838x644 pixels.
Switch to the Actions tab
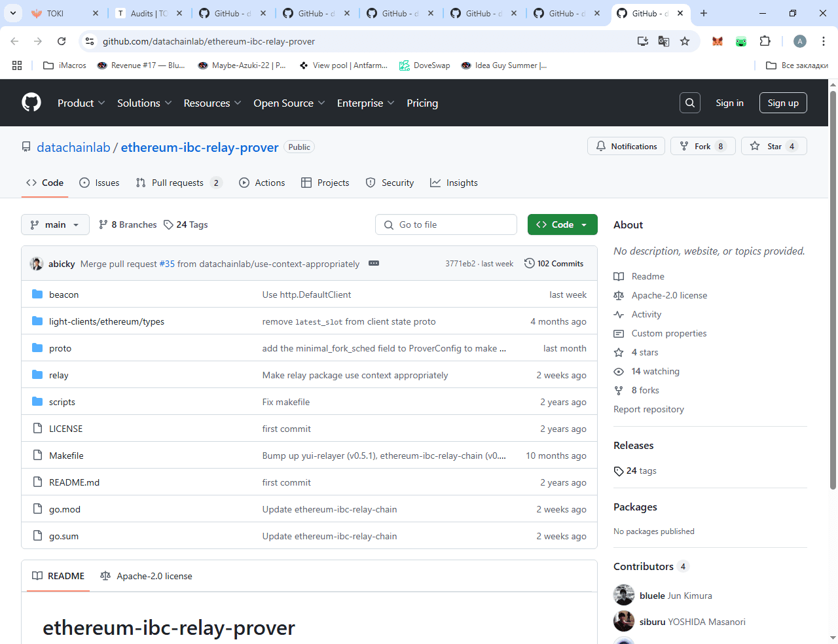(262, 183)
